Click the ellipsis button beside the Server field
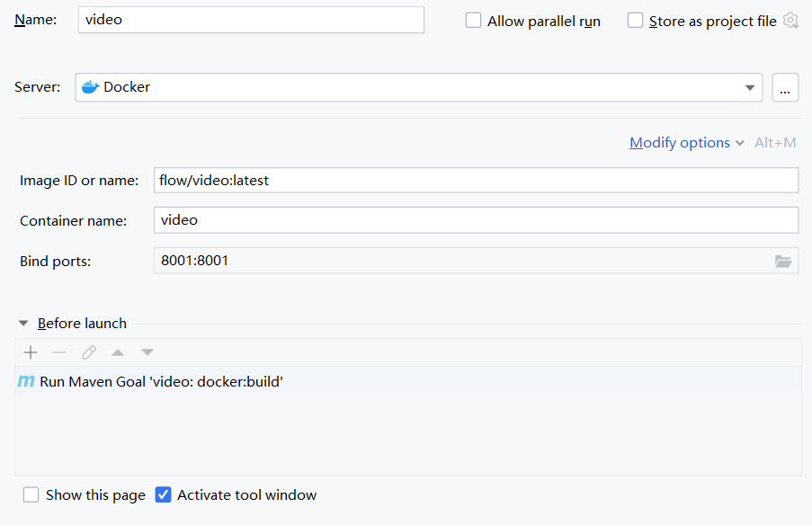Viewport: 812px width, 525px height. pos(785,87)
